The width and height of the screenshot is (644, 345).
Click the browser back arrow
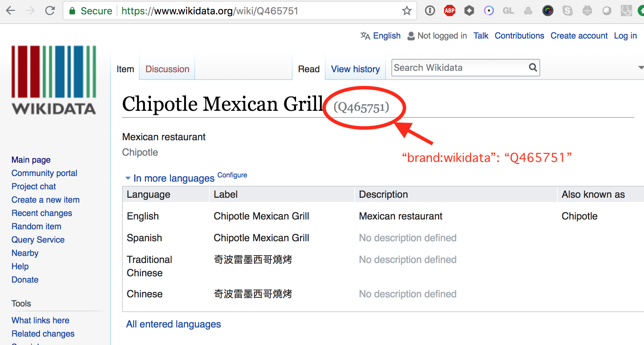coord(11,11)
